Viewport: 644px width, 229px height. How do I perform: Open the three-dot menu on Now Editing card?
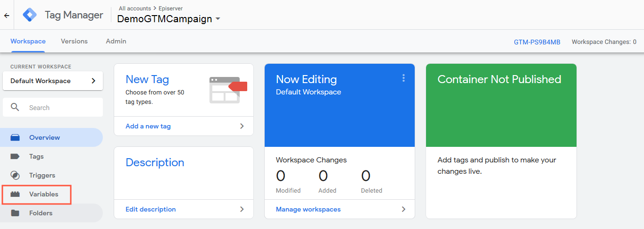click(403, 78)
